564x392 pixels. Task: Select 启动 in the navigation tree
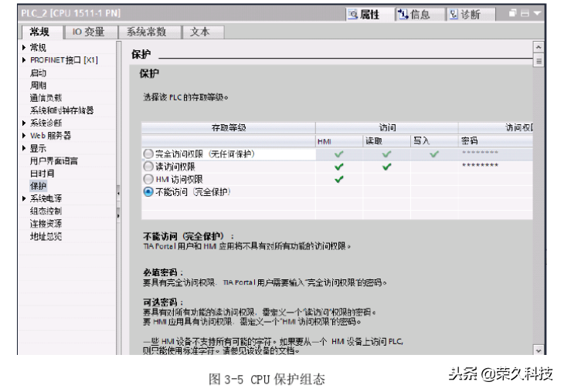(x=38, y=73)
